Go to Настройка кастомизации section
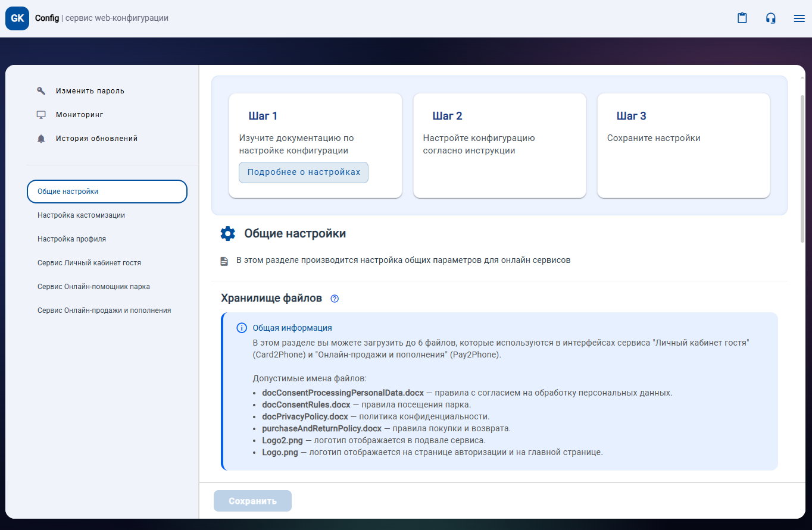 pyautogui.click(x=82, y=215)
